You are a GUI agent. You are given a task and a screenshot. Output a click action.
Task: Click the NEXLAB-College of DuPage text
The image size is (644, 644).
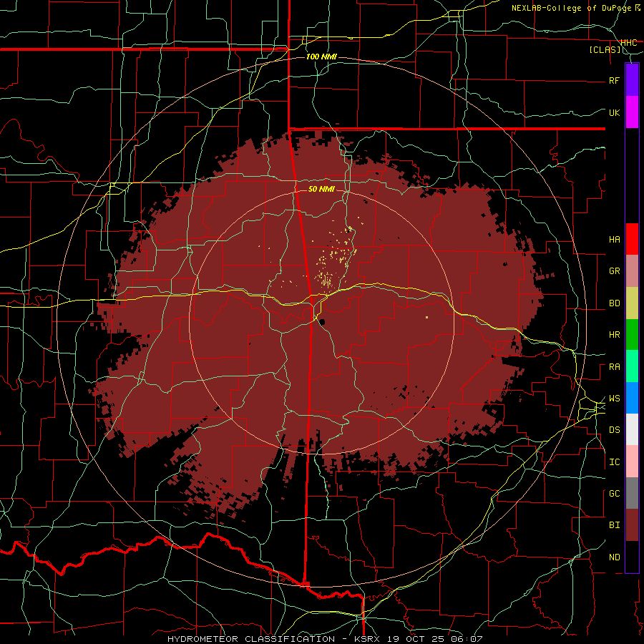(x=573, y=8)
